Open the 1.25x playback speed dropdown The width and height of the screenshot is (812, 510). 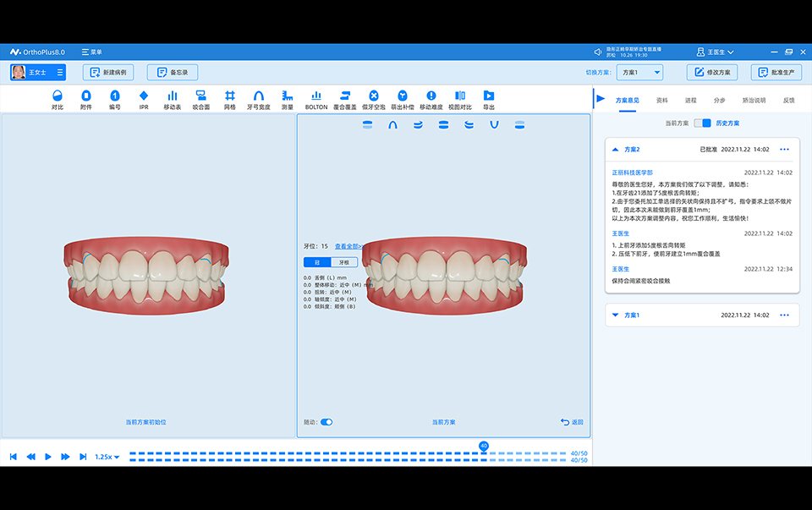pos(107,457)
